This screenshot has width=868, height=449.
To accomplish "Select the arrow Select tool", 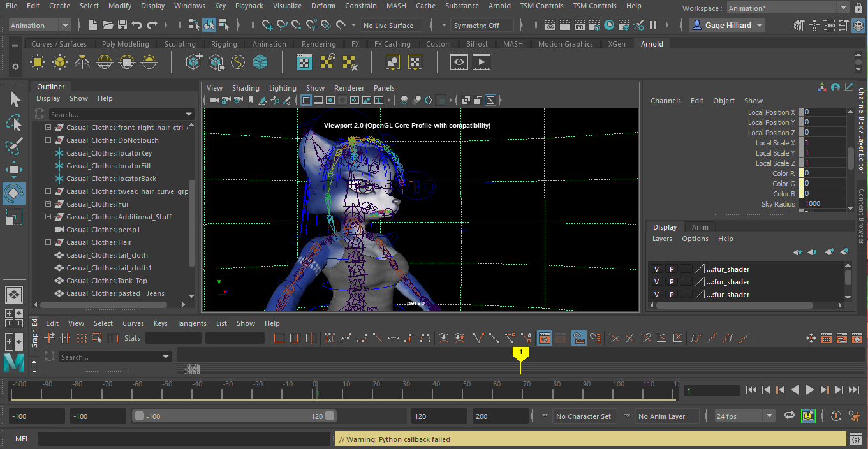I will [x=14, y=99].
